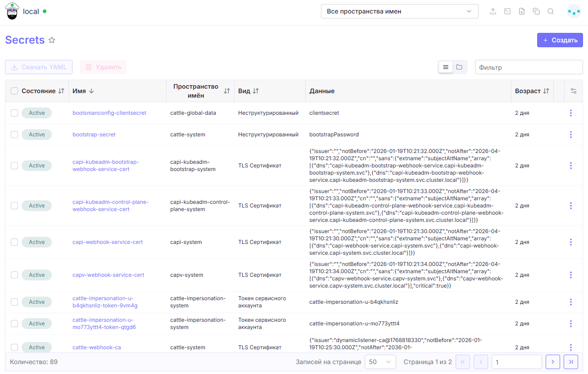Open row actions for cattle-impersonation-u-mo773yttt4-token-qtgd6
The height and width of the screenshot is (374, 588).
pyautogui.click(x=571, y=324)
